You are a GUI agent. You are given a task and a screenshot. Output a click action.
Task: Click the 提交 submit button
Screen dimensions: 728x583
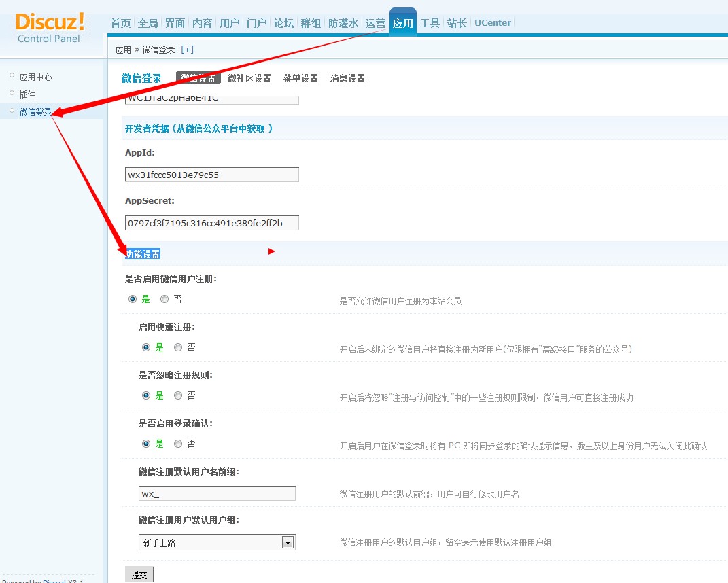tap(139, 575)
